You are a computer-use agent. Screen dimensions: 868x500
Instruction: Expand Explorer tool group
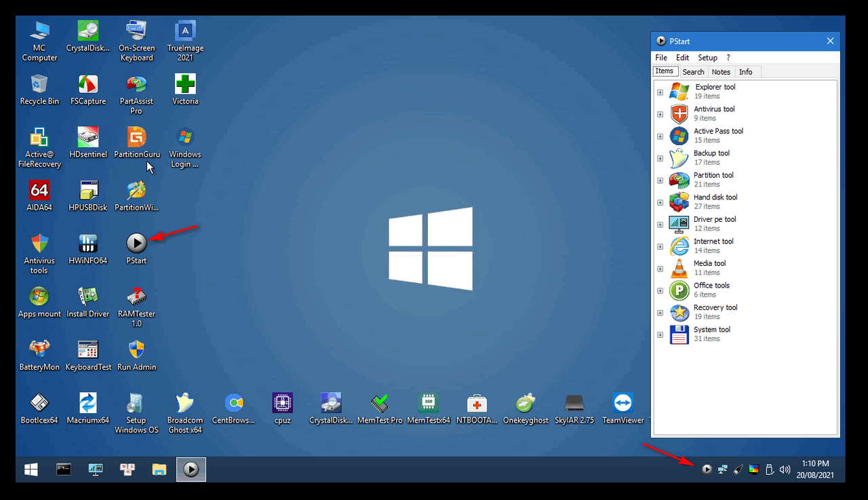pos(660,92)
